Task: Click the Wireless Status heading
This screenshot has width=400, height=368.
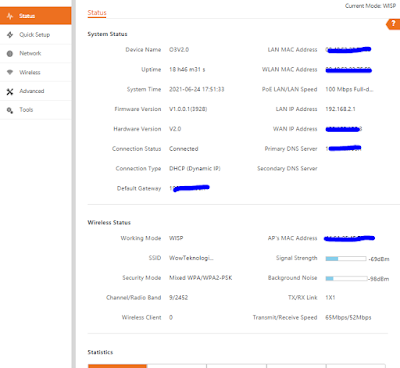Action: (109, 222)
